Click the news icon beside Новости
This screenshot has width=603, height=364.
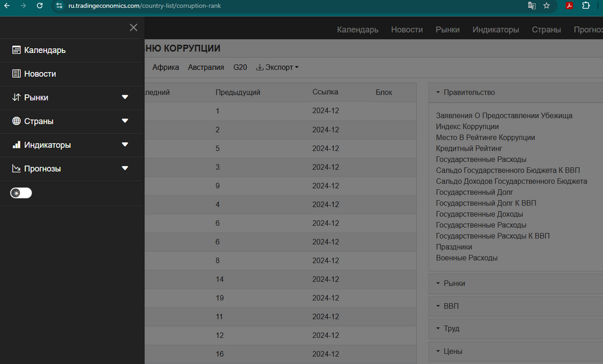16,74
